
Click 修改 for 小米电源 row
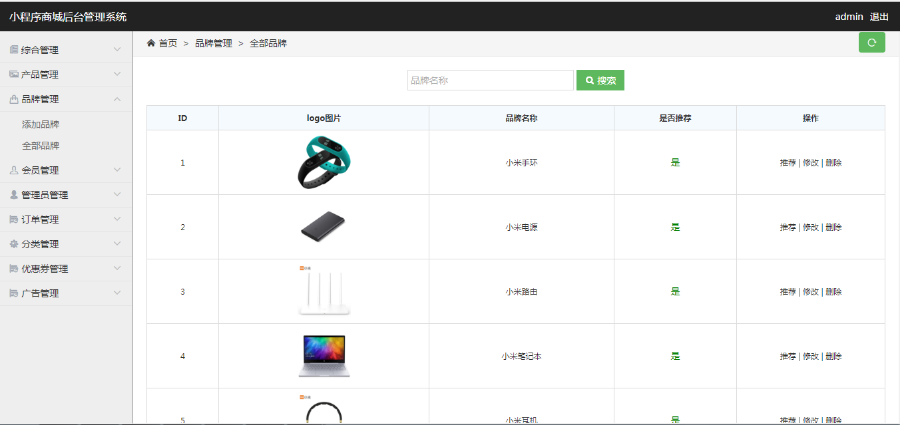click(x=810, y=227)
